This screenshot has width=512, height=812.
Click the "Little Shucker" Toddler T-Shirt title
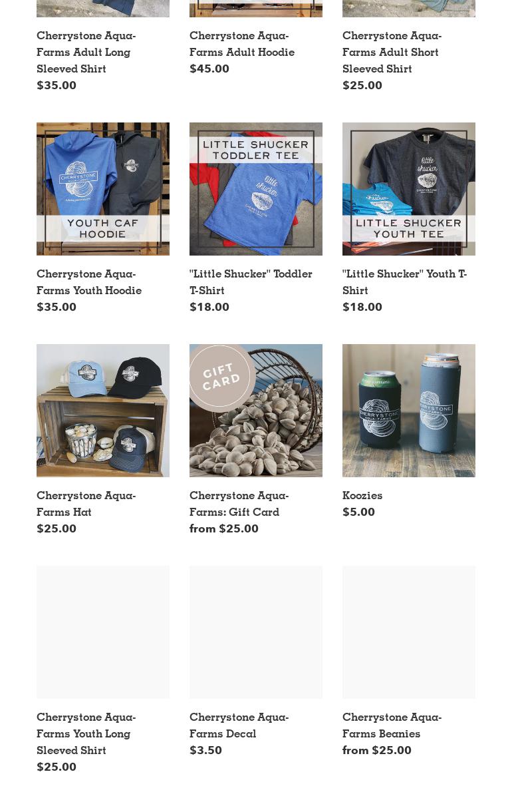tap(251, 282)
